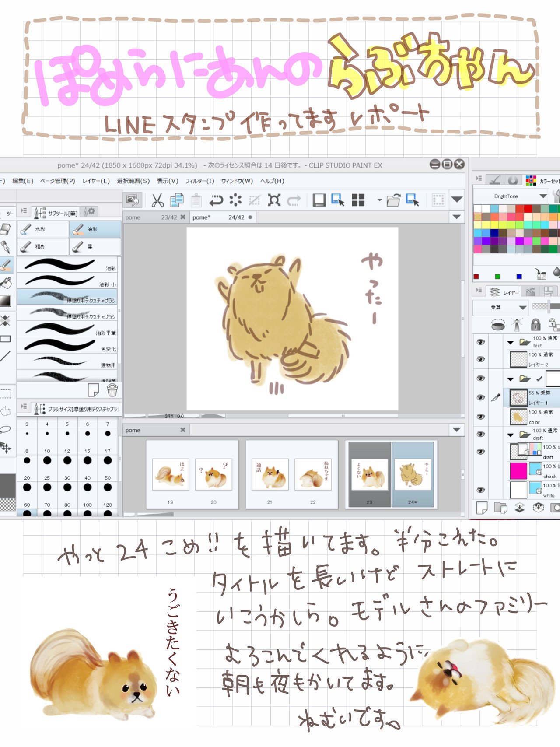The height and width of the screenshot is (747, 560).
Task: Pick the navy blue swatch in color set
Action: click(494, 233)
